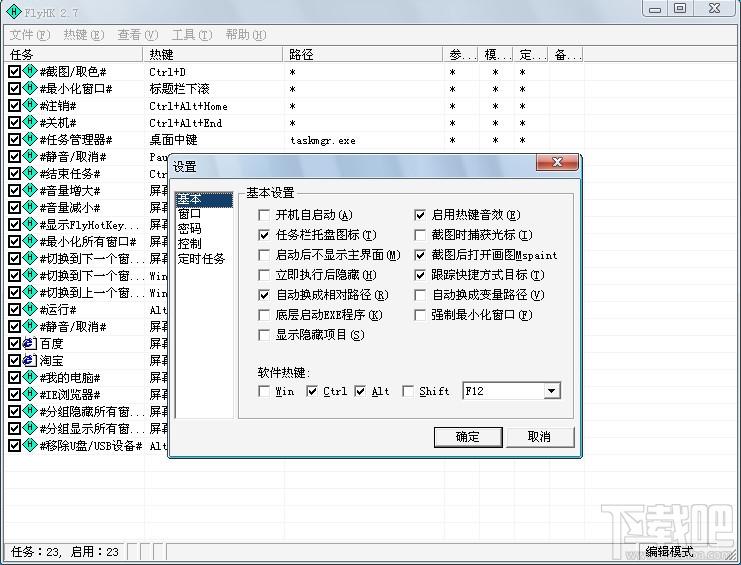Screen dimensions: 741x565
Task: Enable 显示隐藏项目 checkbox
Action: click(264, 335)
